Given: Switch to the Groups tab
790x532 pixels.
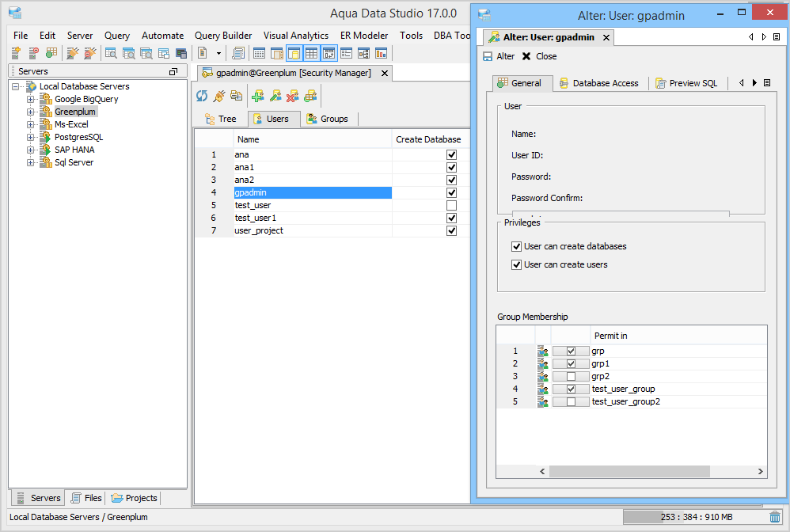Looking at the screenshot, I should click(328, 119).
